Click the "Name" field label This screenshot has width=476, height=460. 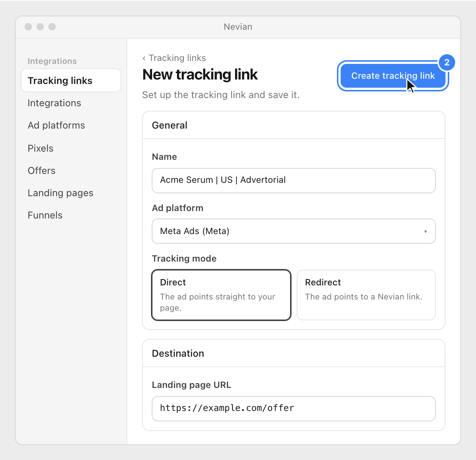pos(164,157)
